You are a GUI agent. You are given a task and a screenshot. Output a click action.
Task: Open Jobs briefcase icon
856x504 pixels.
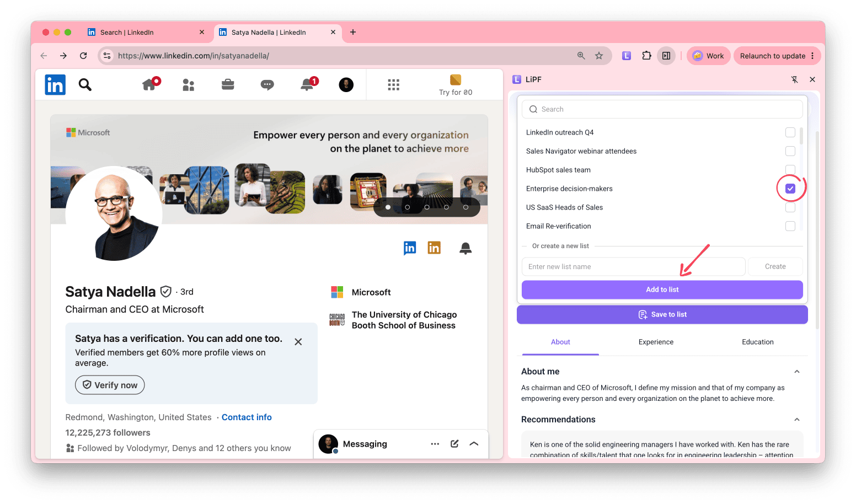pos(228,84)
